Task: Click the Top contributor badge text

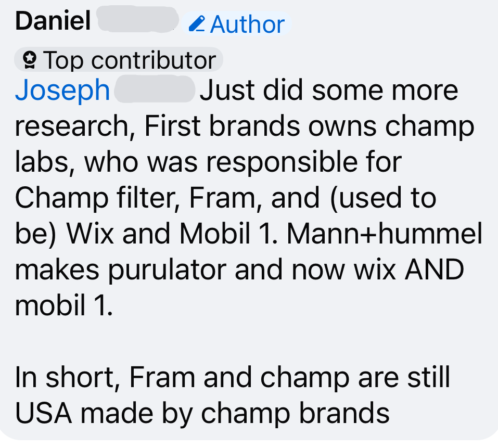Action: [130, 60]
